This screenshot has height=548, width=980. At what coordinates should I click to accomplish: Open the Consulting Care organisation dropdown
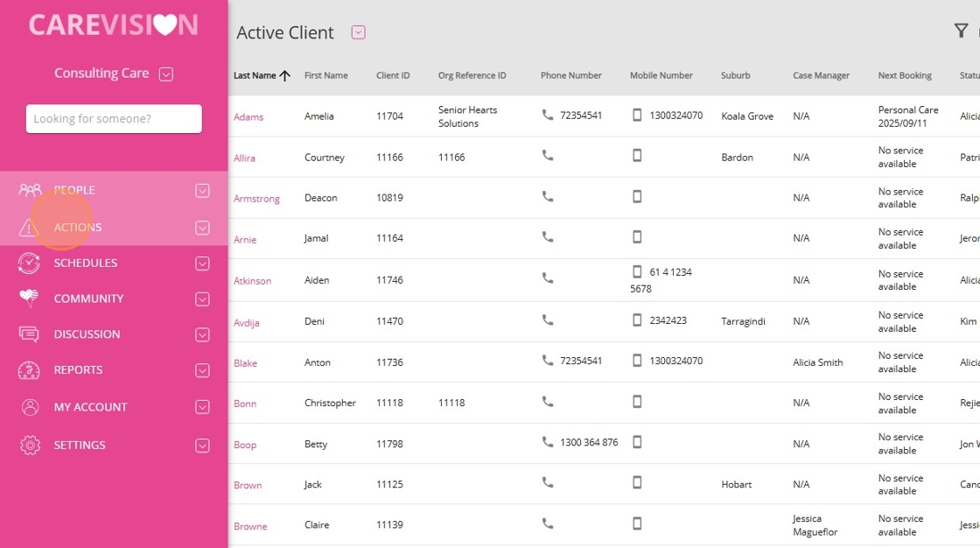pos(166,74)
